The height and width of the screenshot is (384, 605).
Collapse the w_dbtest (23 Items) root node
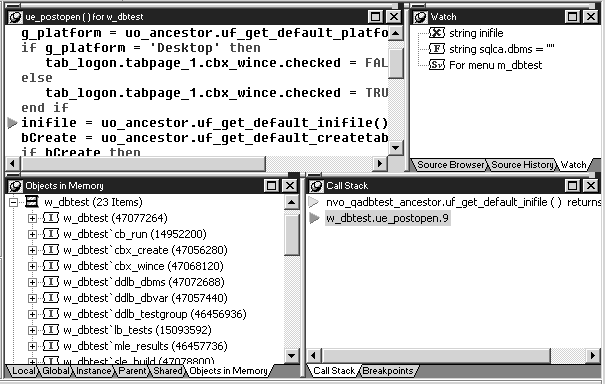14,202
